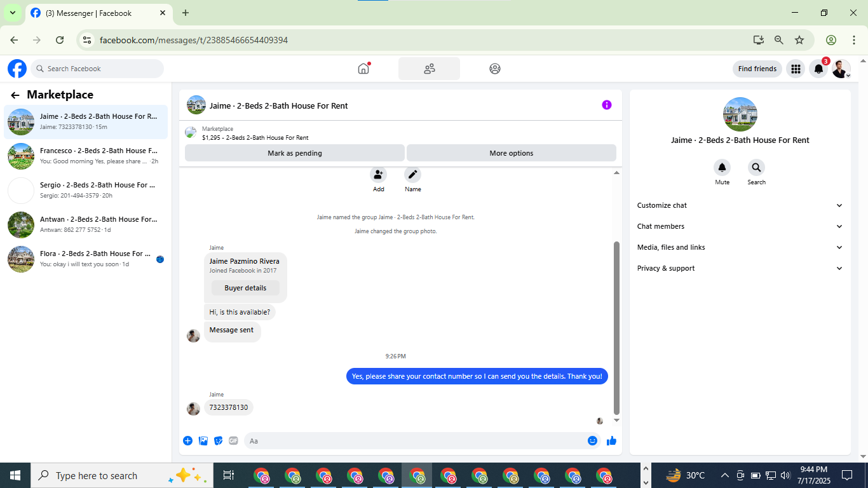
Task: Click chat scrollbar down arrow
Action: (x=616, y=421)
